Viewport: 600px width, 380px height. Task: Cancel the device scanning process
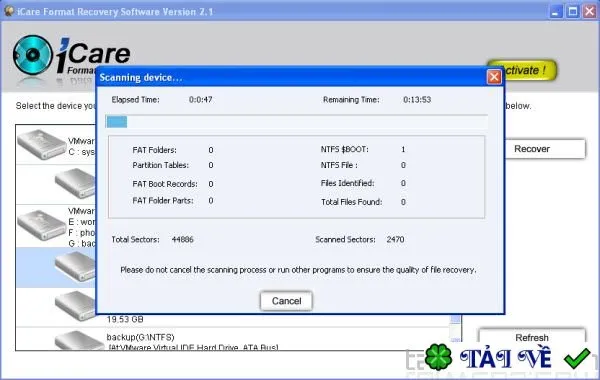tap(286, 301)
